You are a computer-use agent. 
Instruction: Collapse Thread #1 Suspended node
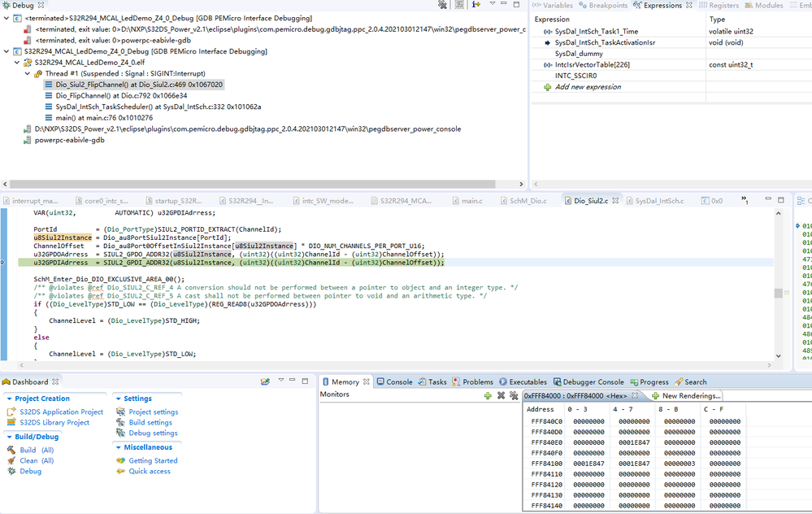[28, 73]
